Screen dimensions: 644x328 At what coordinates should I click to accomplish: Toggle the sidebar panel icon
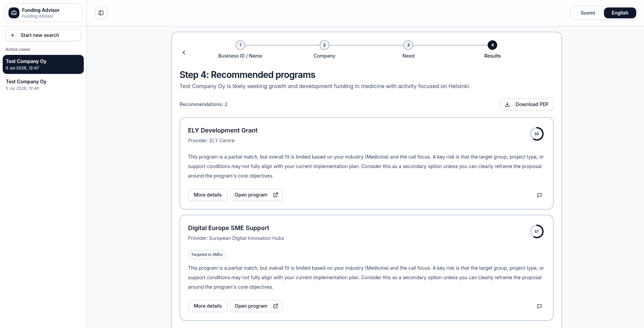pos(101,13)
